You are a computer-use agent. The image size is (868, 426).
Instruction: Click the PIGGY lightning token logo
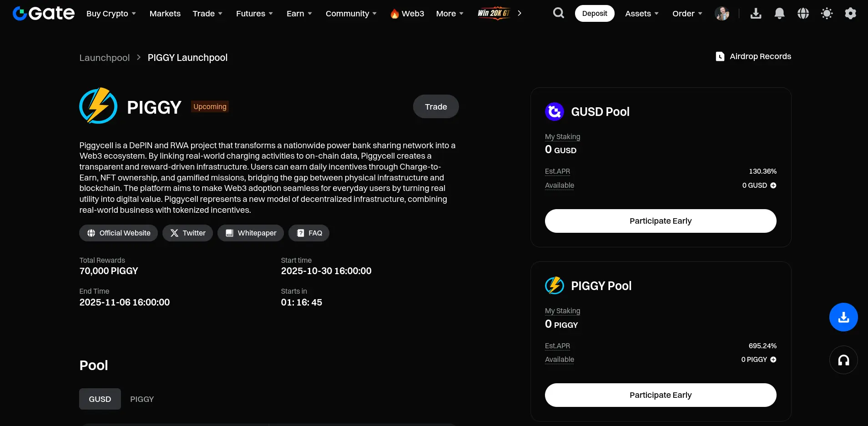[98, 106]
